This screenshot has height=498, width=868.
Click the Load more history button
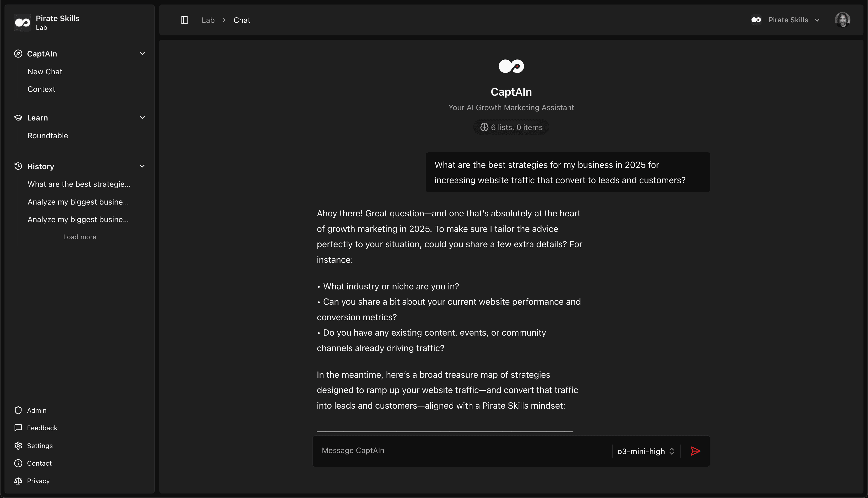coord(79,237)
